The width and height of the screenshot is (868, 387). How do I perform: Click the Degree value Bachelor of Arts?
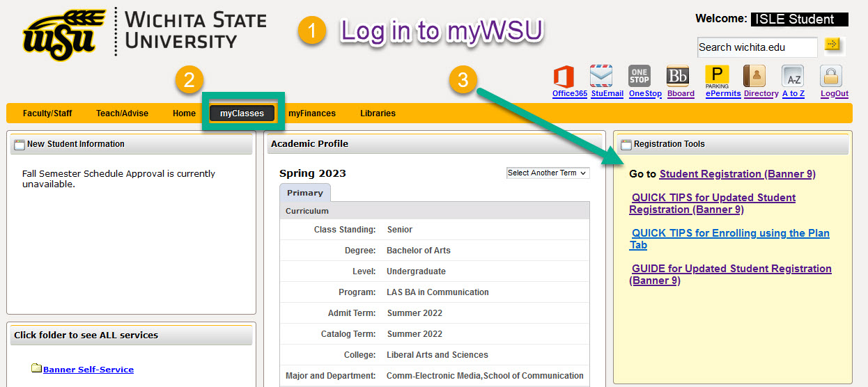tap(419, 251)
